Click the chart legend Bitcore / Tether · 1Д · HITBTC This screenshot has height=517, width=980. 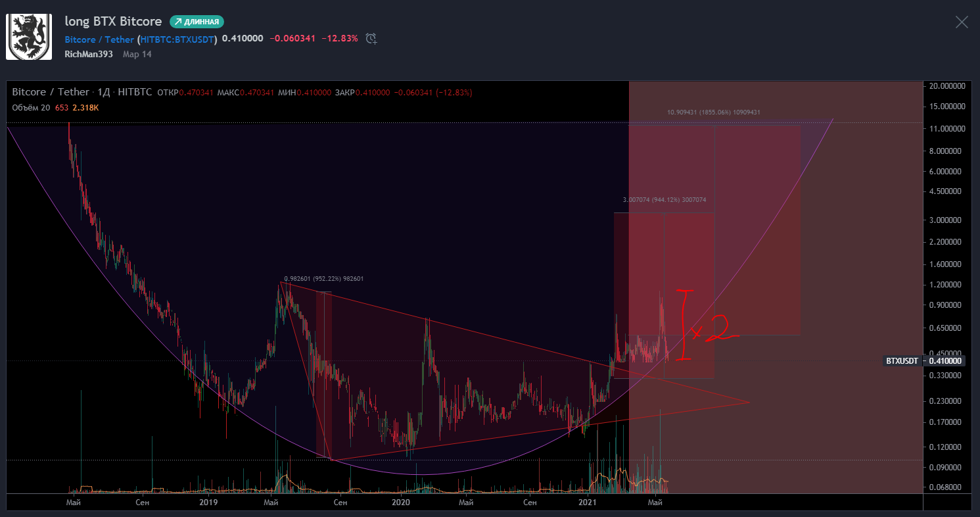(82, 93)
